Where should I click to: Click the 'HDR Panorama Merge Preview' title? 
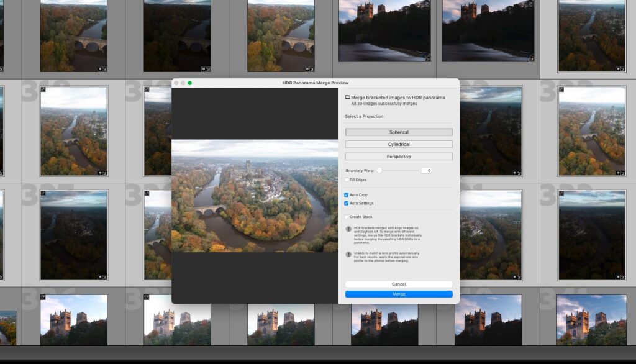315,83
